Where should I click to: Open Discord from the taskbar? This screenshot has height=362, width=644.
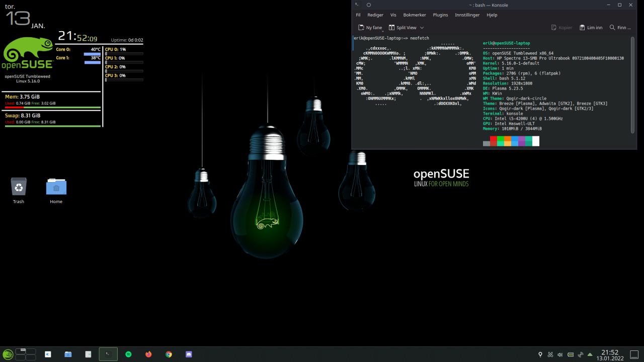click(x=189, y=354)
